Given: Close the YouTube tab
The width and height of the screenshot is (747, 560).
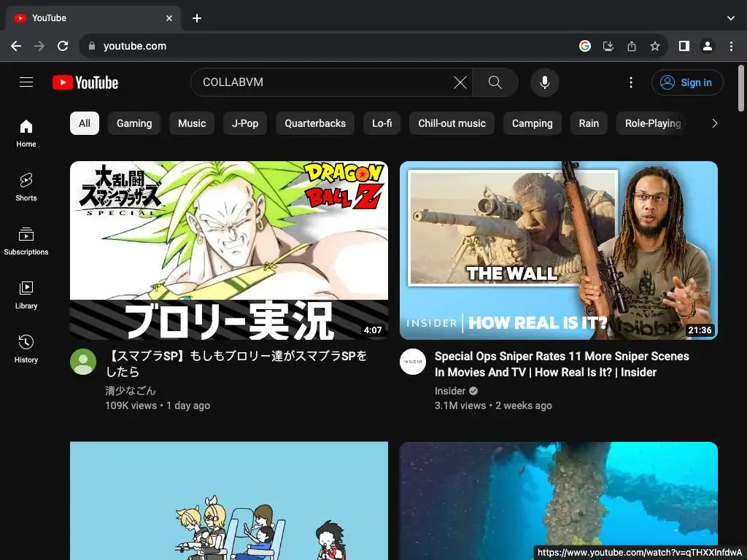Looking at the screenshot, I should point(169,18).
